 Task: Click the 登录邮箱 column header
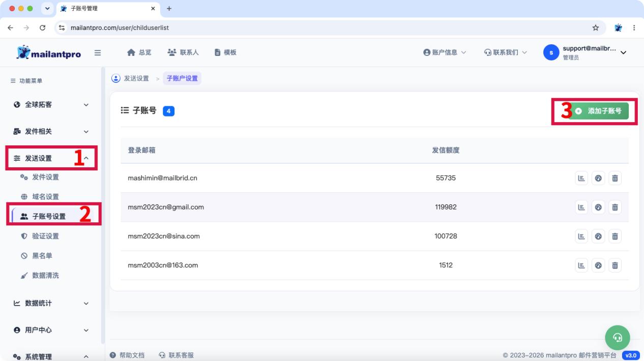(x=141, y=150)
